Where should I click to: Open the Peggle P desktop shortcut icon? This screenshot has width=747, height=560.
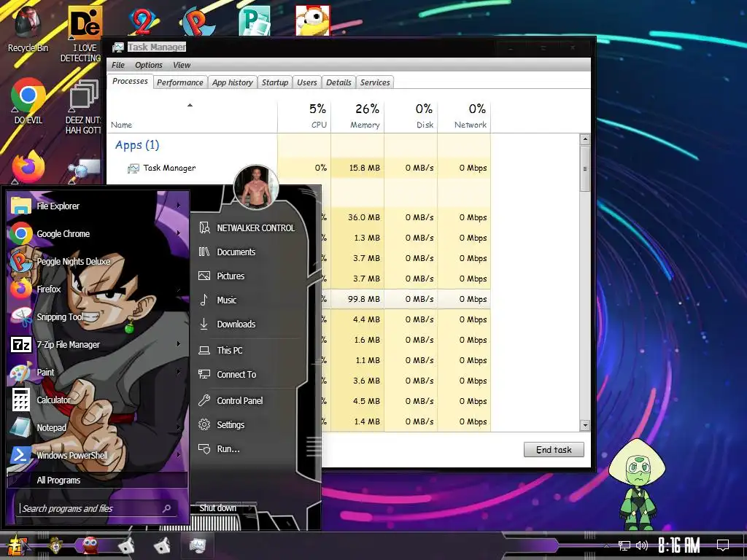pyautogui.click(x=197, y=21)
